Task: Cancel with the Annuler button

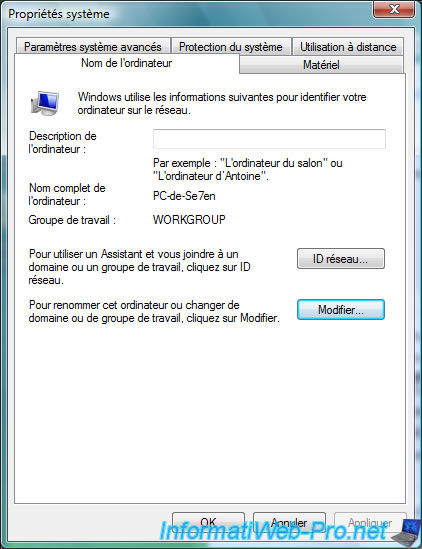Action: tap(289, 523)
